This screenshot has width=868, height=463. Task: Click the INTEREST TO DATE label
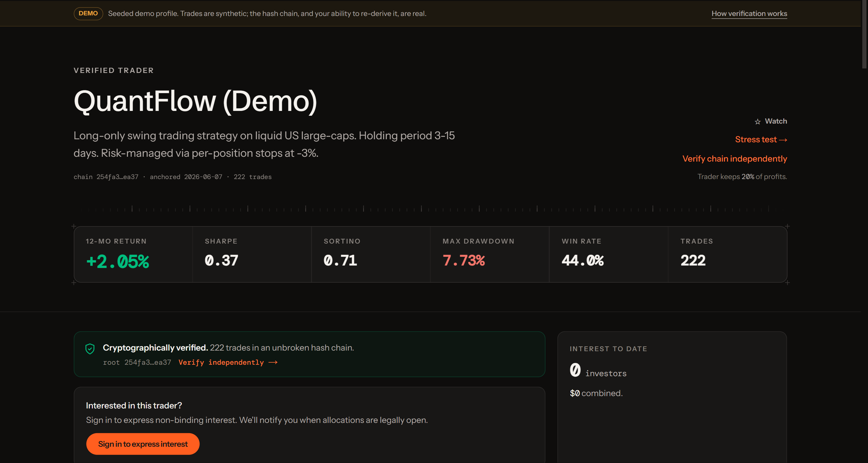(608, 349)
